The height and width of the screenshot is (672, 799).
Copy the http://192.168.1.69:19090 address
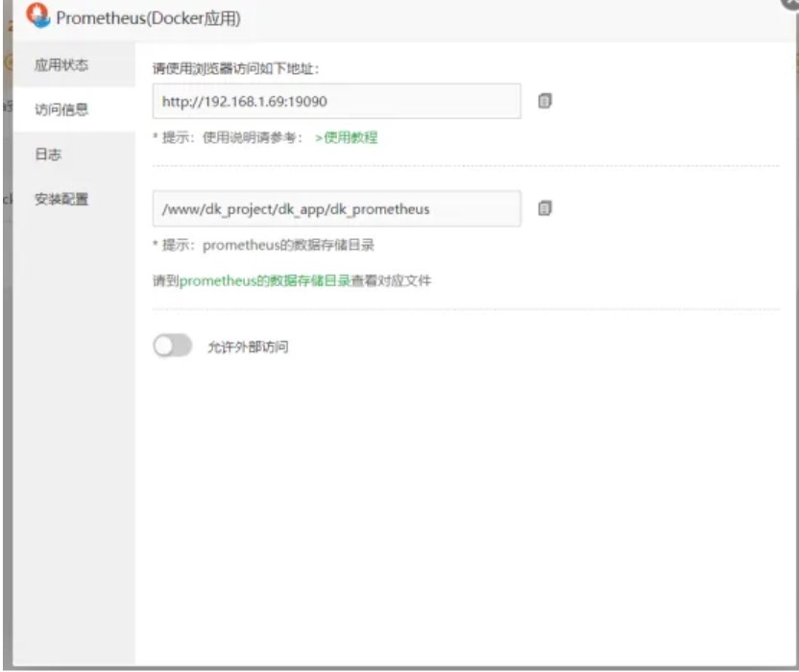tap(545, 101)
